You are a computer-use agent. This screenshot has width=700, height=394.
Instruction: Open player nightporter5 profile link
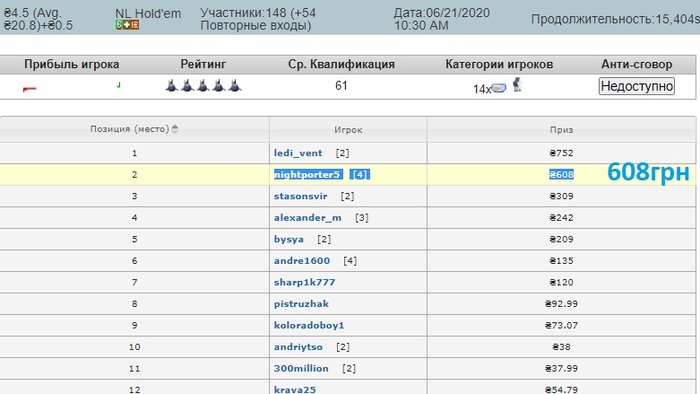click(307, 174)
